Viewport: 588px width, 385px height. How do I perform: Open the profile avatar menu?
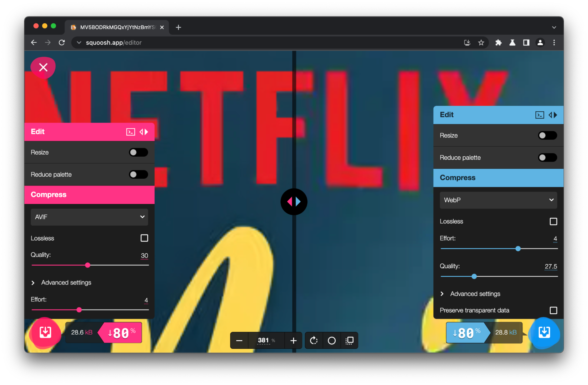point(540,43)
